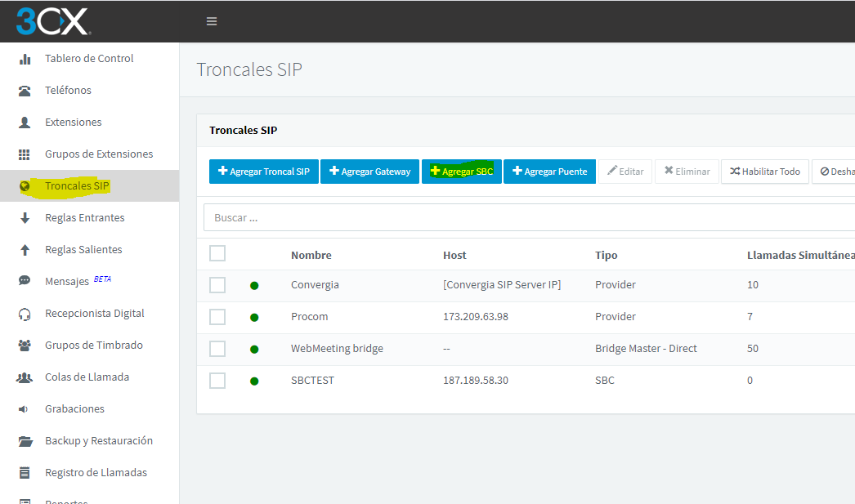
Task: Click the Teléfonos phone icon
Action: pos(25,91)
